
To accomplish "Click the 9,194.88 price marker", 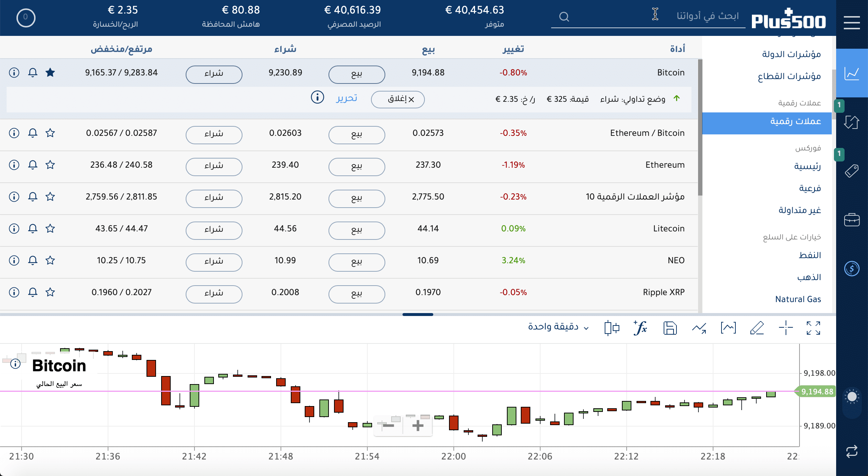I will pos(816,391).
